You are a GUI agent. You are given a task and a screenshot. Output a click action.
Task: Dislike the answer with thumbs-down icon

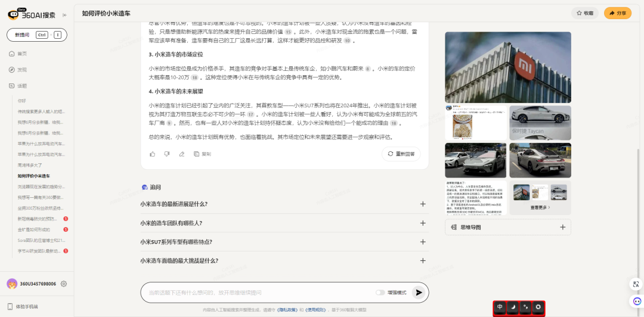[167, 154]
